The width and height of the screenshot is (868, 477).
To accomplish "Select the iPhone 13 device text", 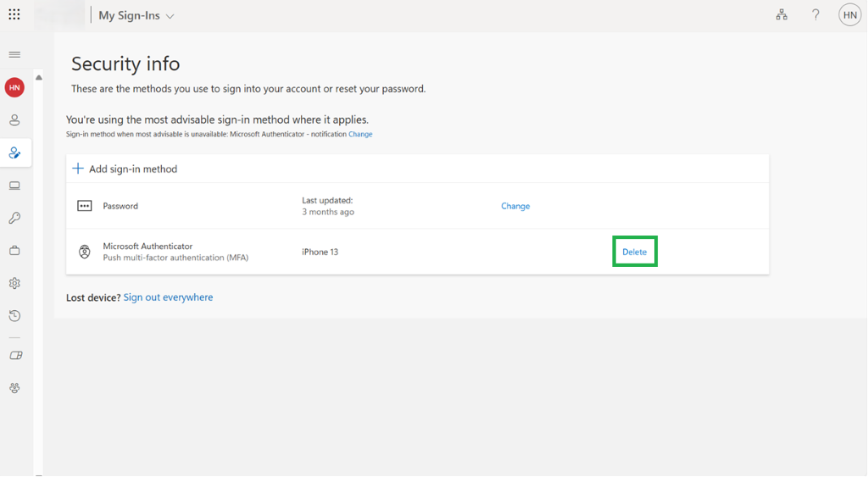I will click(x=320, y=252).
